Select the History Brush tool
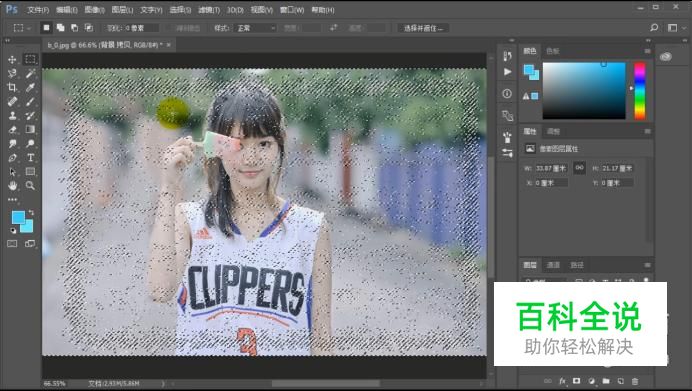 click(30, 116)
